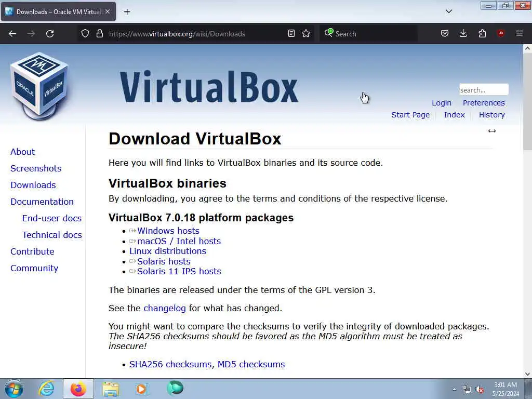Screen dimensions: 532x399
Task: Open the uBlock Origin extension icon
Action: 501,33
